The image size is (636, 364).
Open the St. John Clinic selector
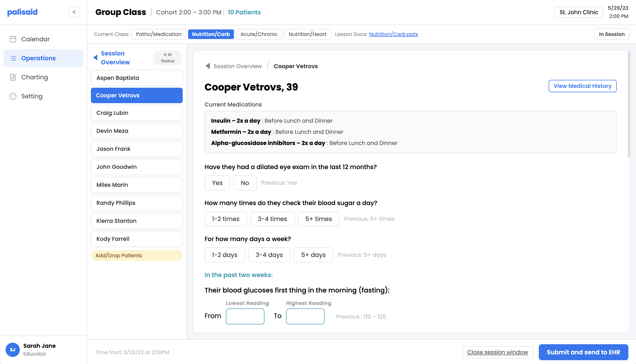[x=579, y=12]
